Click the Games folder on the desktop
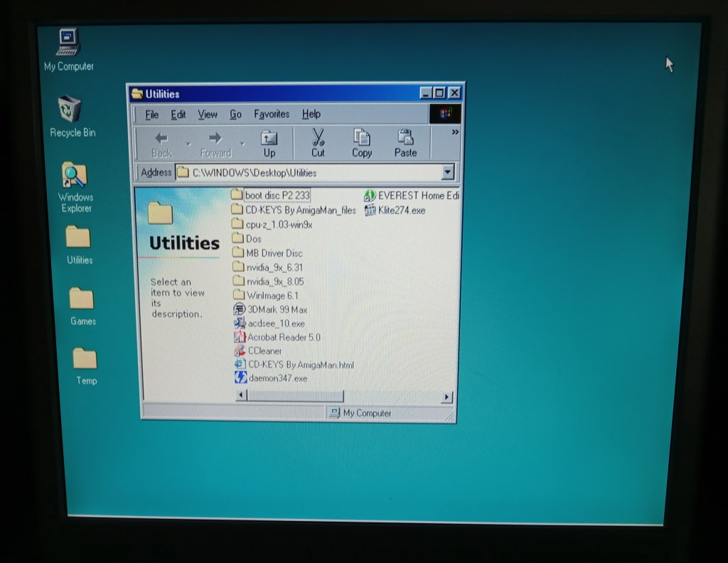 pyautogui.click(x=82, y=299)
